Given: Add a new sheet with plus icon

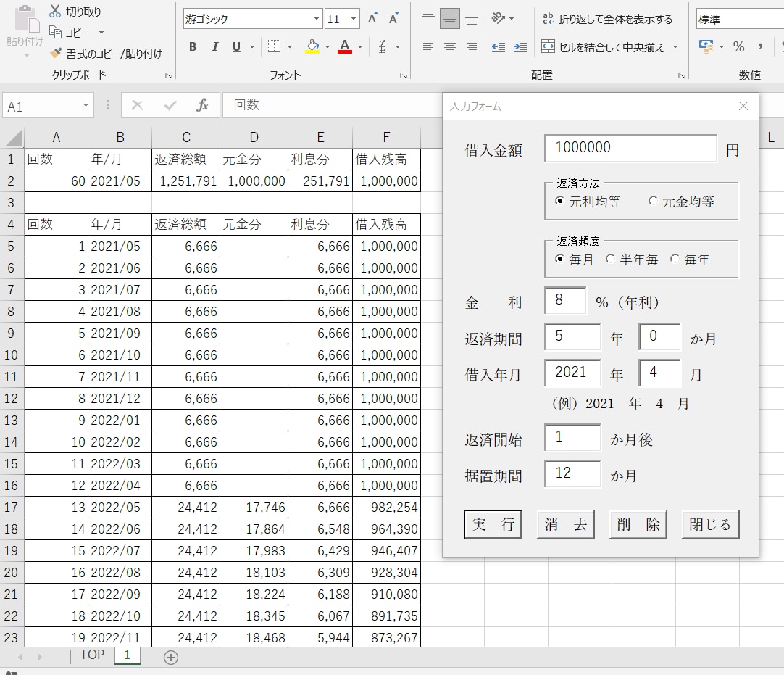Looking at the screenshot, I should pyautogui.click(x=171, y=658).
